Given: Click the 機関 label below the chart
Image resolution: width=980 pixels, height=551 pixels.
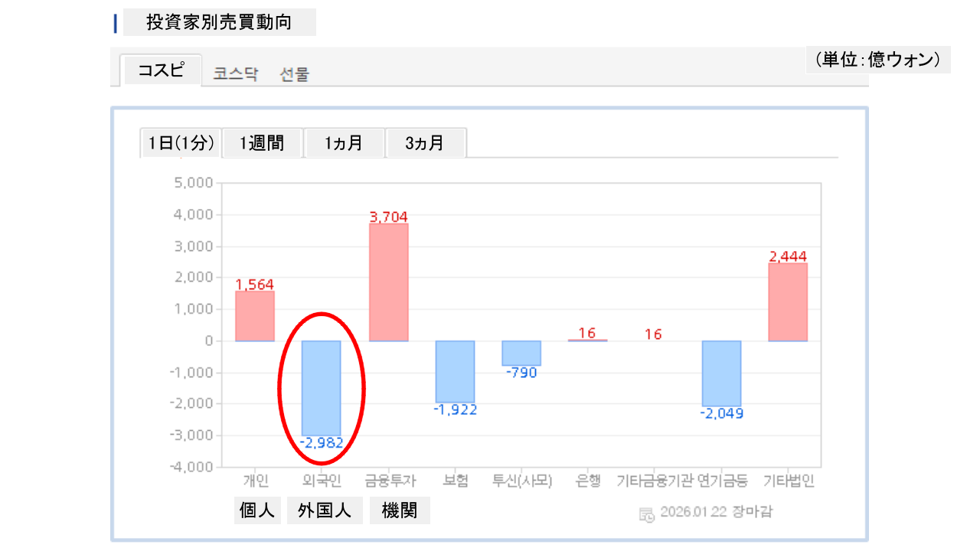Looking at the screenshot, I should (x=400, y=510).
